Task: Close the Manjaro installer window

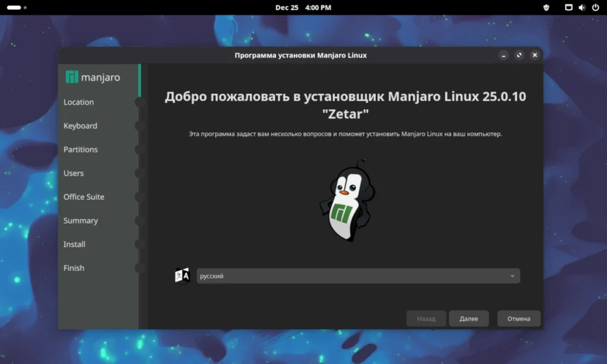Action: point(535,55)
